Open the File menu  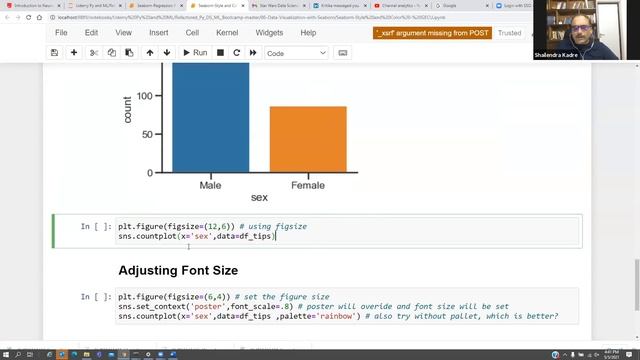point(61,33)
